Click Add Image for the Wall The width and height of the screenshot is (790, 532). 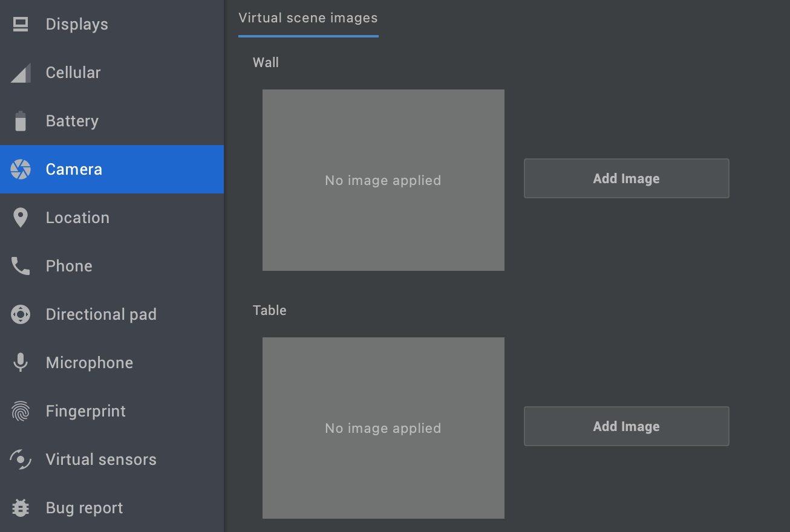(626, 178)
